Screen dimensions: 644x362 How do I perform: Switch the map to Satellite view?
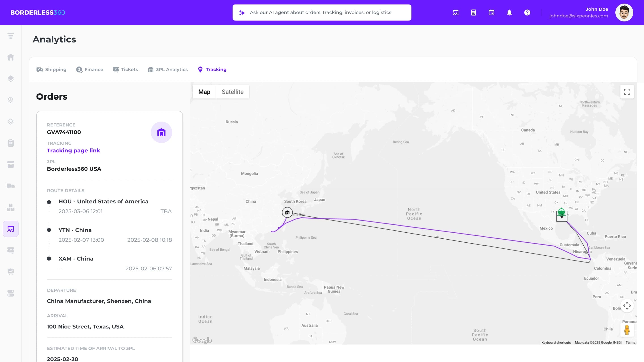[x=233, y=92]
